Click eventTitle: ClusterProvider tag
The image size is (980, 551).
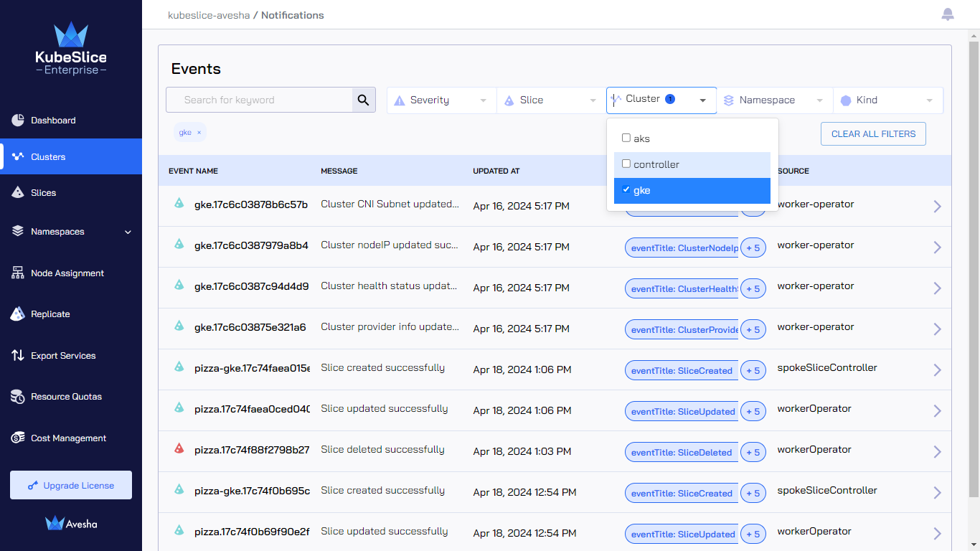[682, 330]
